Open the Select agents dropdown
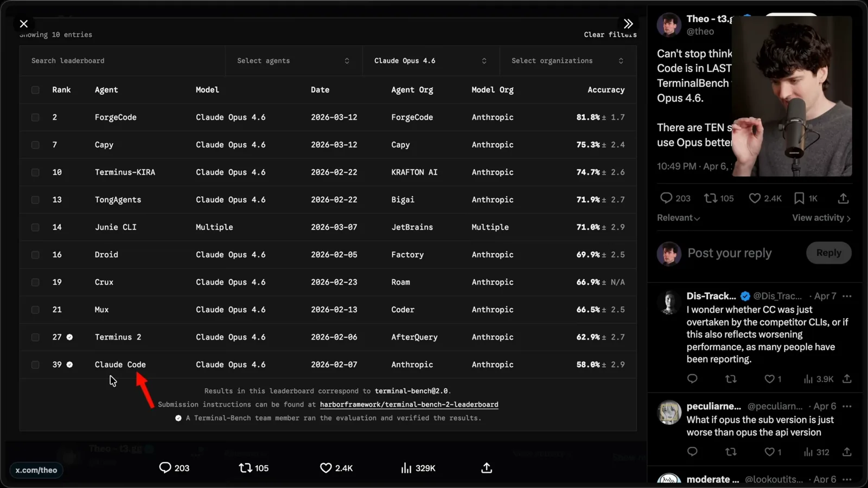The image size is (868, 488). (x=293, y=61)
